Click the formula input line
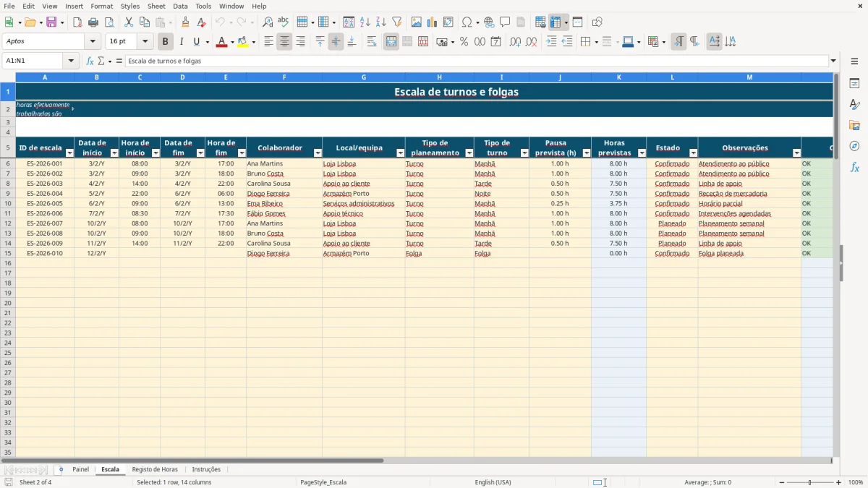The width and height of the screenshot is (868, 488). point(476,61)
